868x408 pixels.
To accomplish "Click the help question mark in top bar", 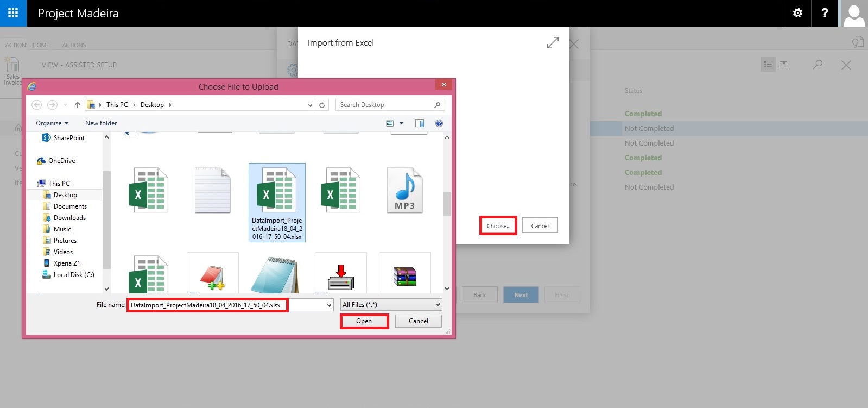I will pyautogui.click(x=825, y=13).
